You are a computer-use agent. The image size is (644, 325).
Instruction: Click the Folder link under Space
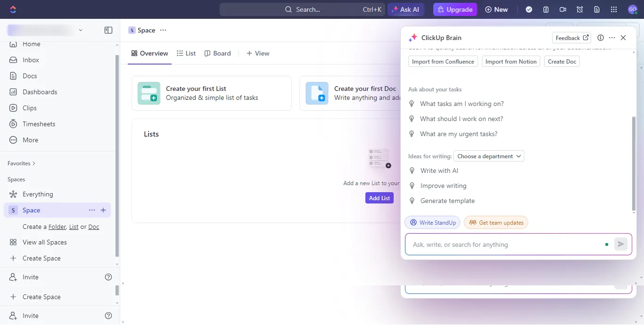tap(58, 227)
